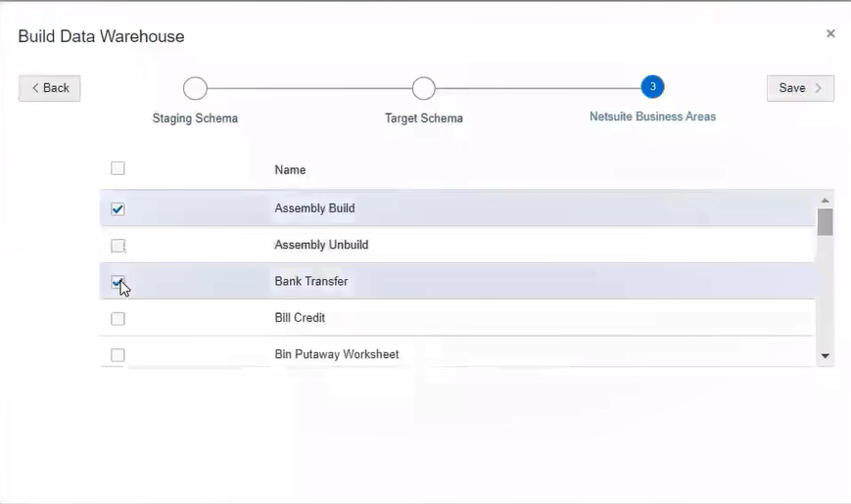Click the Staging Schema step label
The image size is (851, 504).
tap(195, 118)
